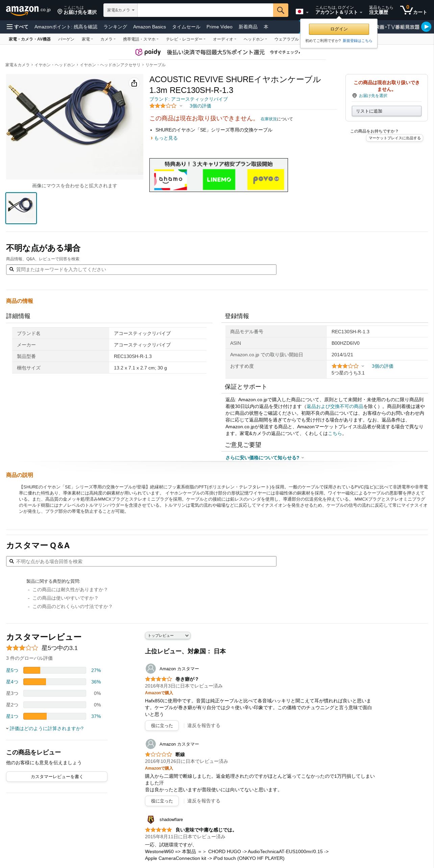
Task: Click お届け先を選択 in buy box
Action: (x=373, y=96)
